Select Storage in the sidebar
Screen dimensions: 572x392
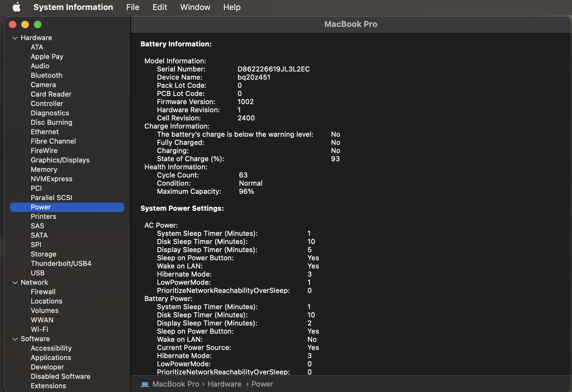(x=44, y=254)
